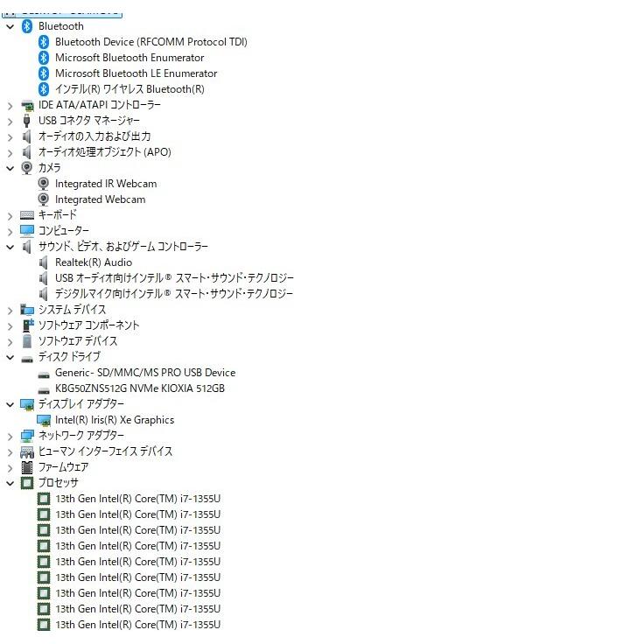Image resolution: width=644 pixels, height=644 pixels.
Task: Collapse サウンド、ビデオ、およびゲーム コントローラー chevron
Action: click(x=10, y=248)
